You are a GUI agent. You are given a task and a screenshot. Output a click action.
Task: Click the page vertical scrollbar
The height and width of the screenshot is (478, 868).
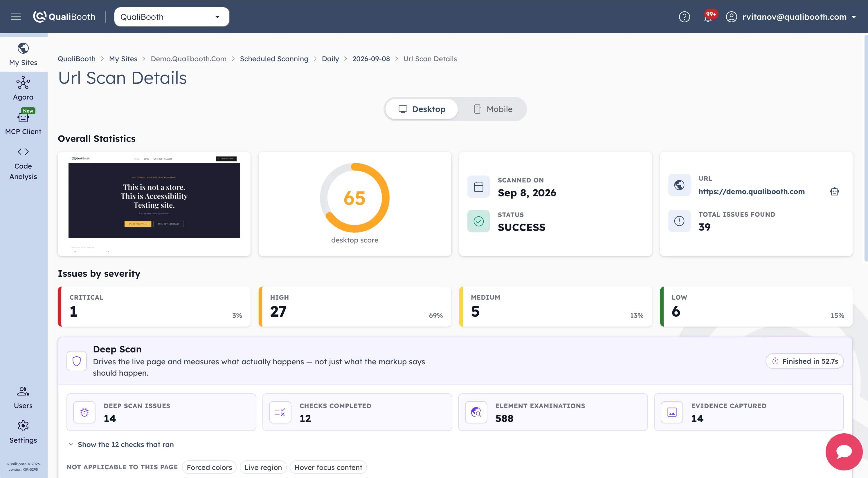point(866,148)
